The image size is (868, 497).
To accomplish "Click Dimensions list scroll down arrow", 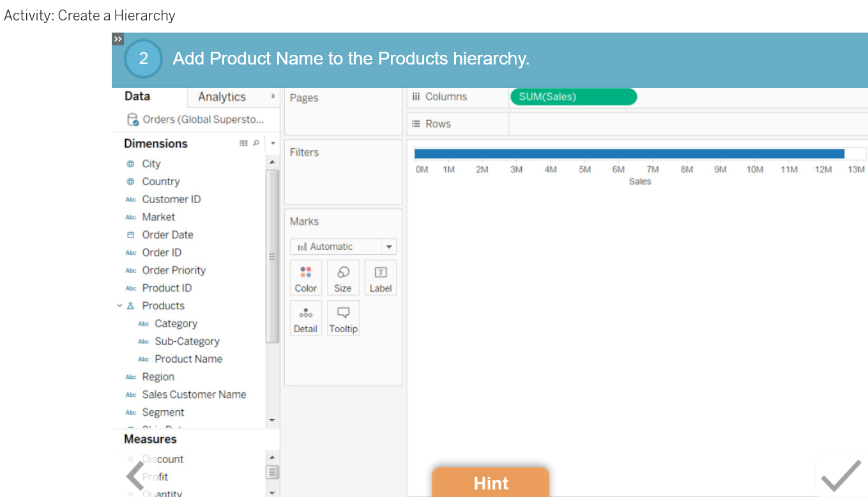I will pyautogui.click(x=273, y=420).
